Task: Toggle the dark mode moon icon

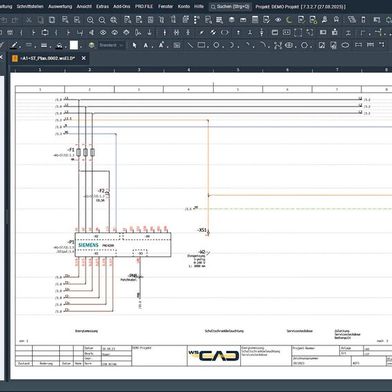Action: click(x=289, y=20)
